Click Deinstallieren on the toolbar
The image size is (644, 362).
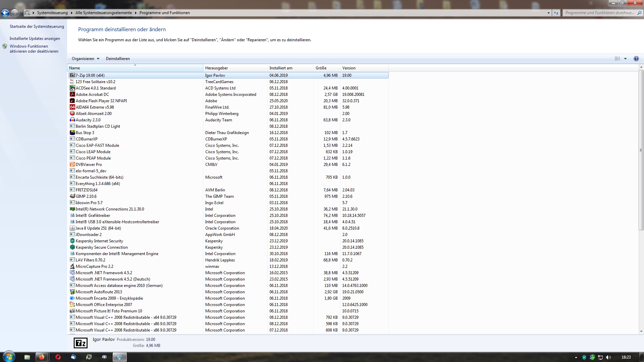pos(118,59)
